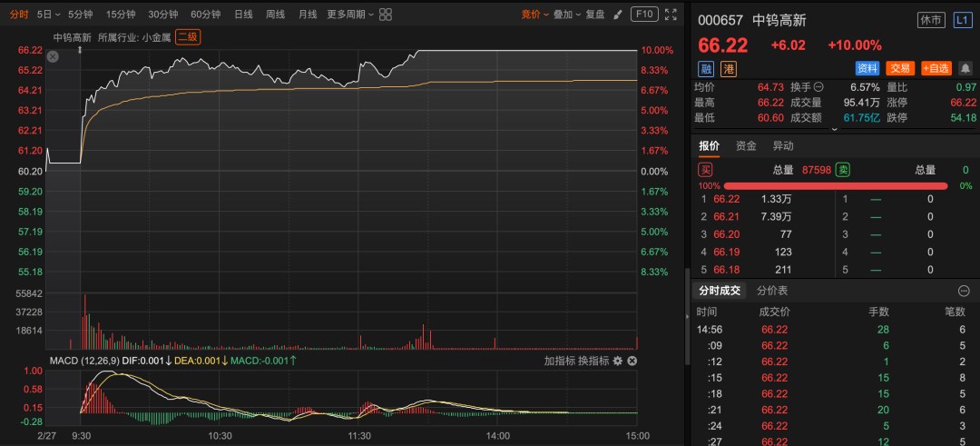The width and height of the screenshot is (980, 446).
Task: Switch to the 资金 tab
Action: pos(746,146)
